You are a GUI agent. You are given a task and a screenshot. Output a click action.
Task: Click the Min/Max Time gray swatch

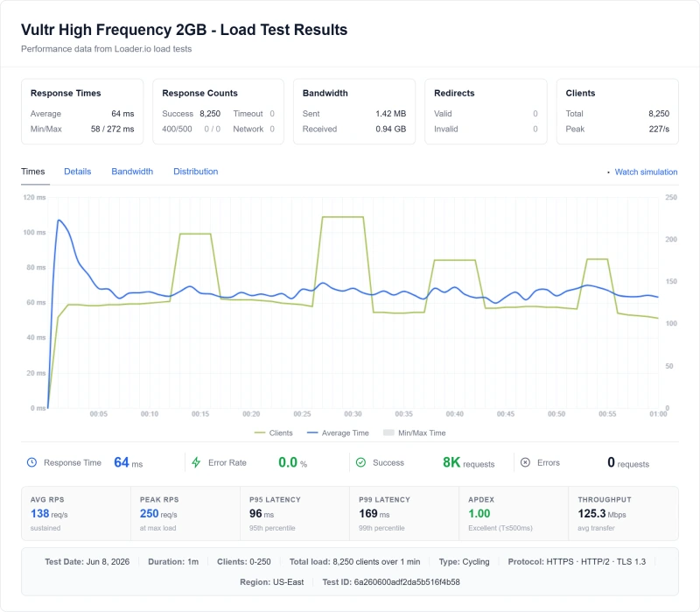click(388, 433)
